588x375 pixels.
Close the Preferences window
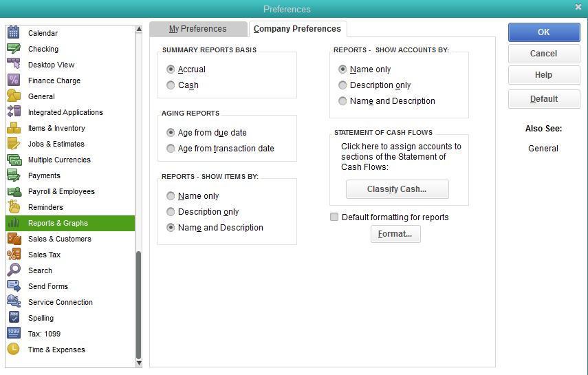pos(578,7)
